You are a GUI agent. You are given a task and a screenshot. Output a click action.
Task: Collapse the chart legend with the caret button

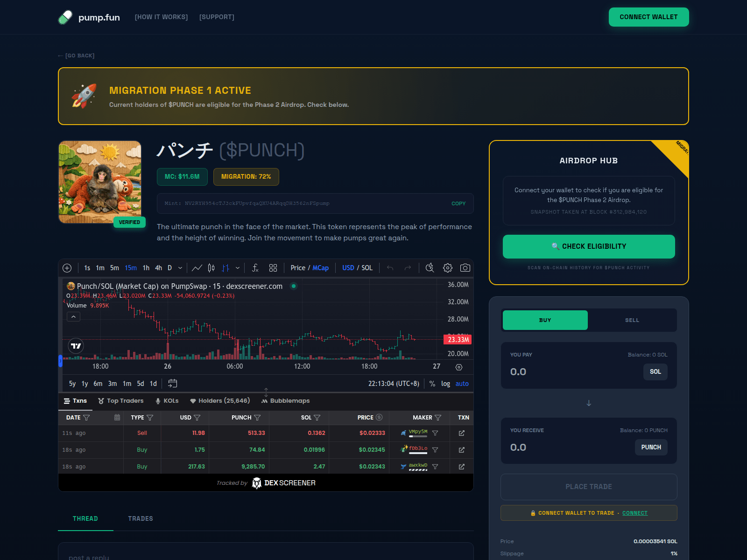tap(73, 317)
